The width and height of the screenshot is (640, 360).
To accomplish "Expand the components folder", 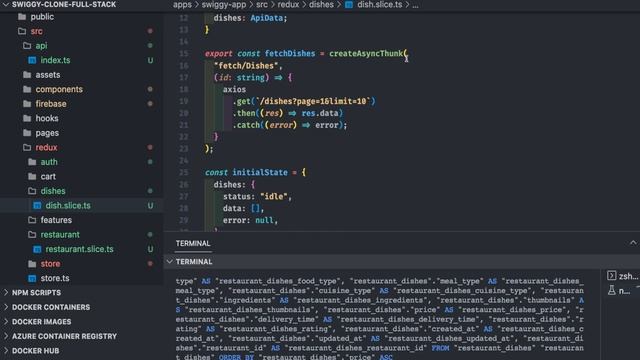I will pos(59,89).
